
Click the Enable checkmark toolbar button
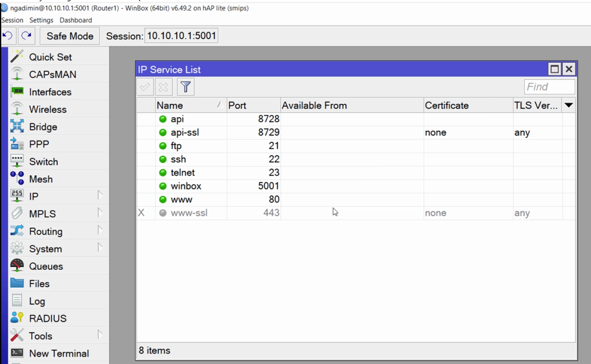click(145, 87)
